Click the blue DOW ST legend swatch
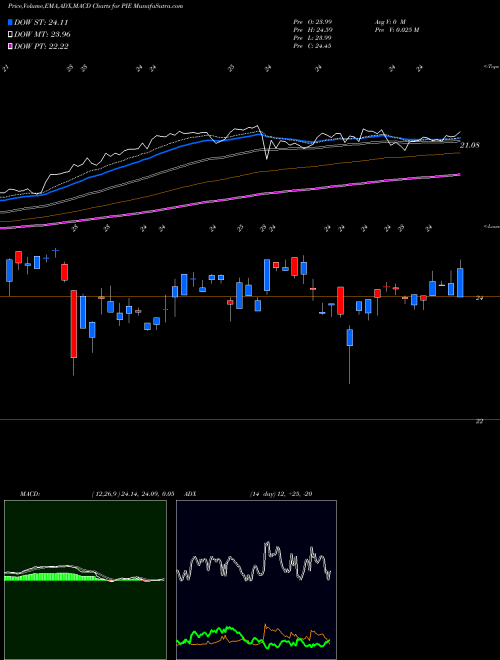This screenshot has height=660, width=500. pyautogui.click(x=10, y=22)
